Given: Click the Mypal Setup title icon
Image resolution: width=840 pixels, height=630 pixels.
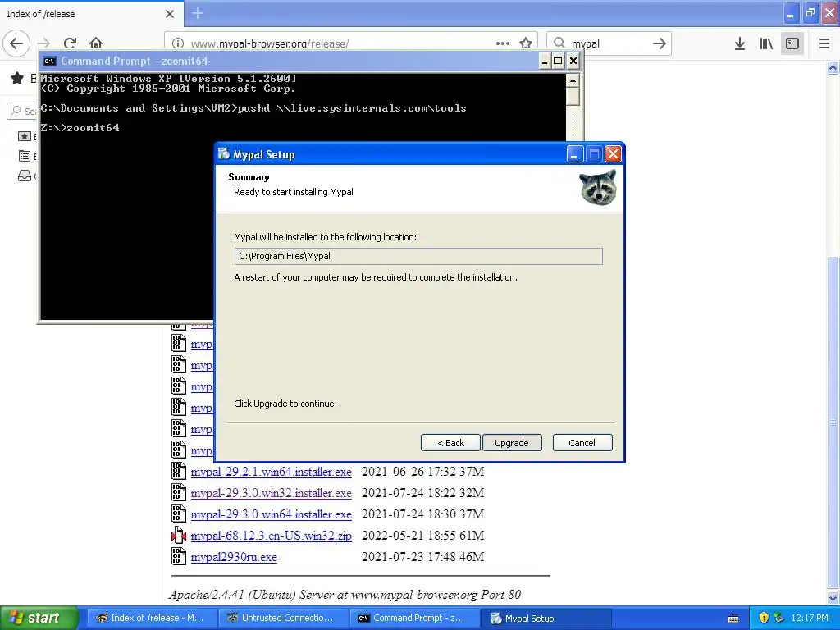Looking at the screenshot, I should point(224,154).
